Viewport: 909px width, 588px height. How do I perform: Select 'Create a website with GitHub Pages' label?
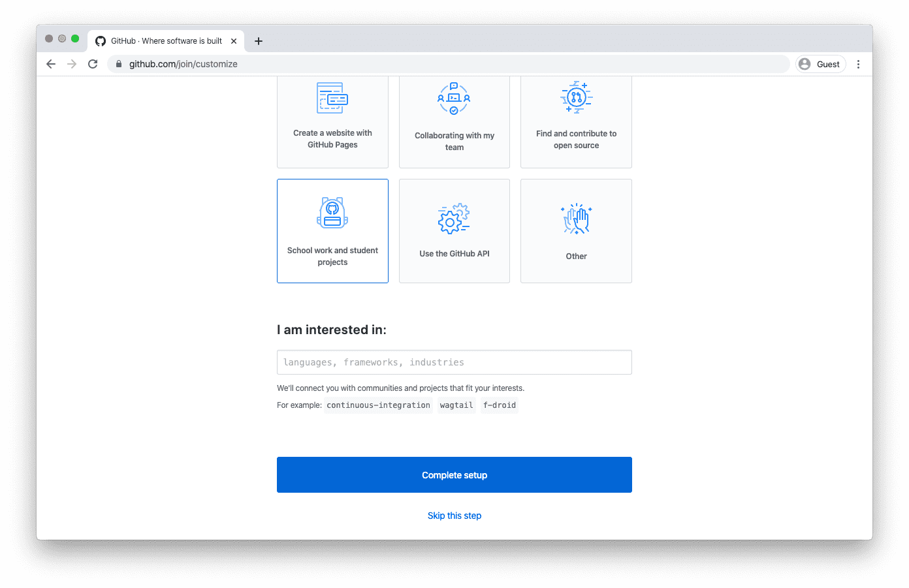pos(332,139)
